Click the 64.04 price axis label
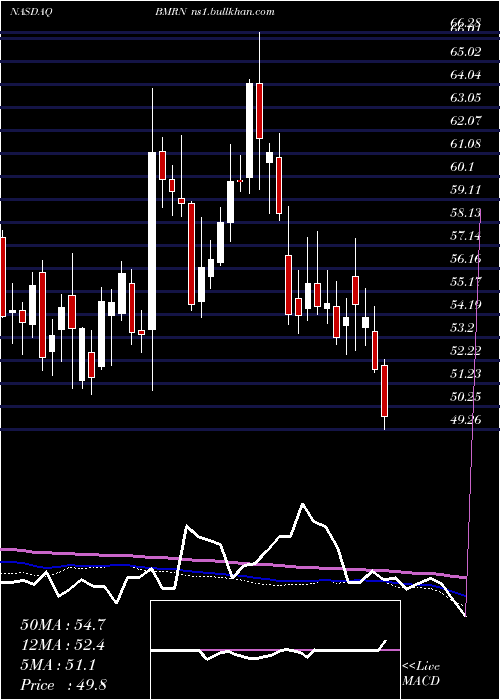Screen dimensions: 500x700 pos(465,75)
